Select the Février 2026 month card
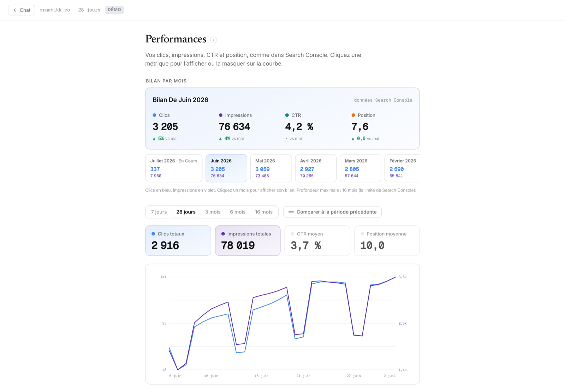Screen dimensions: 565x392 point(402,168)
